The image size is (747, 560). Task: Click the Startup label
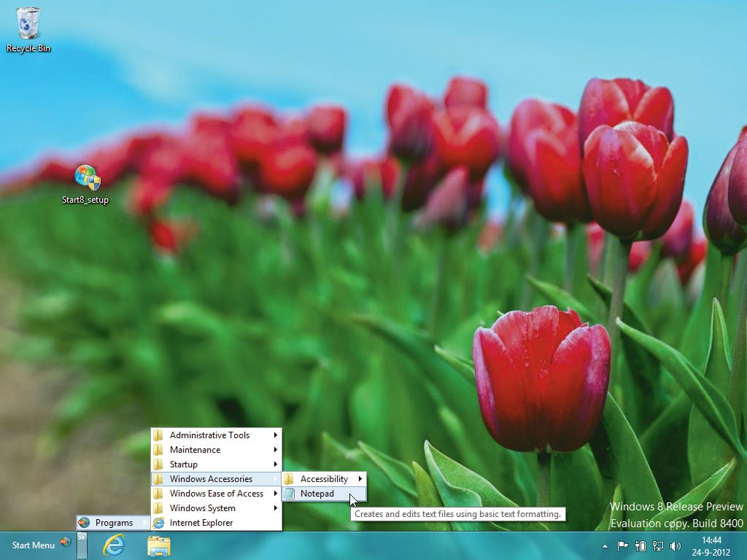coord(183,464)
